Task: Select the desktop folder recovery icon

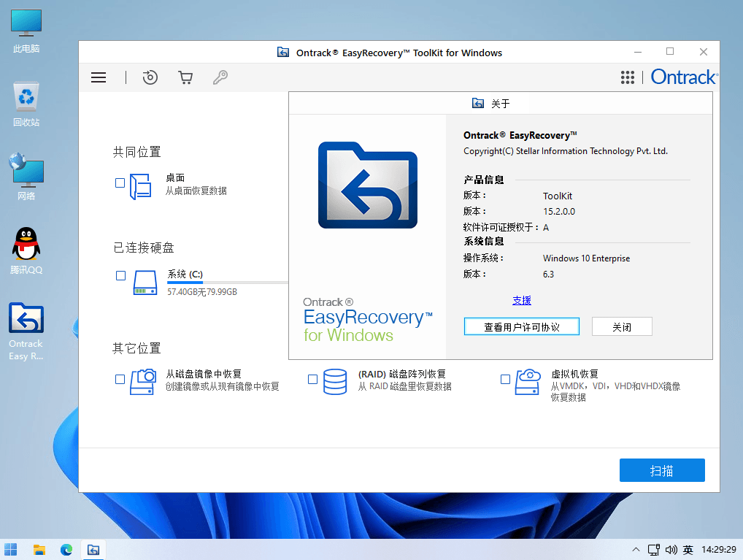Action: 141,186
